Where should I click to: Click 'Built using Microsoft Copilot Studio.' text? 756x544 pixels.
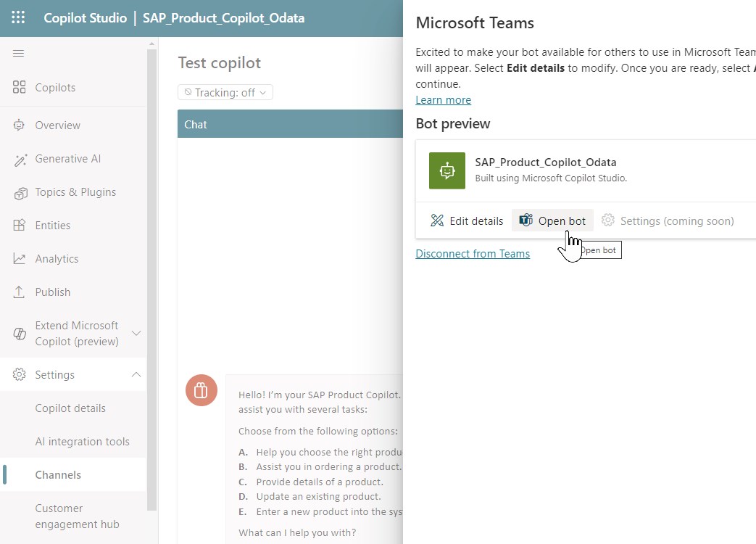pos(551,178)
